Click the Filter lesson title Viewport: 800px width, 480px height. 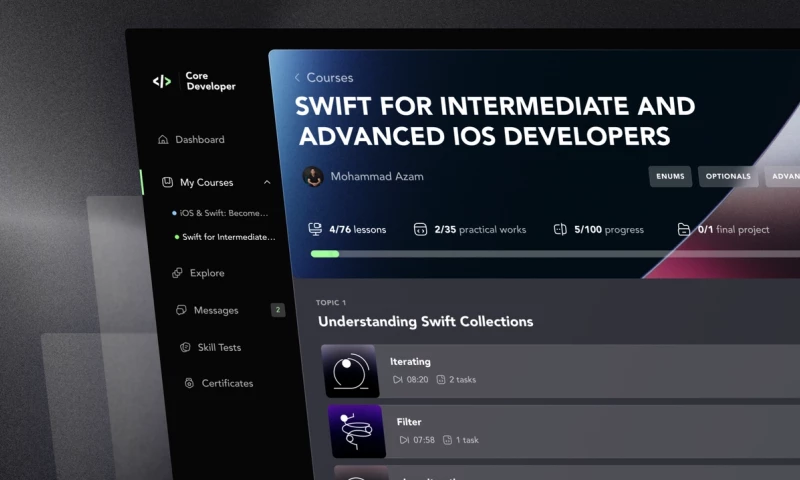(409, 422)
